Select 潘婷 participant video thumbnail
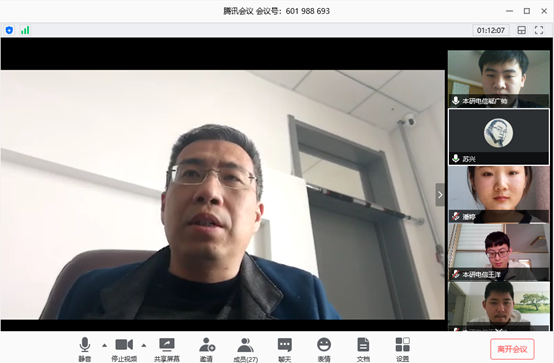The width and height of the screenshot is (554, 363). coord(499,194)
